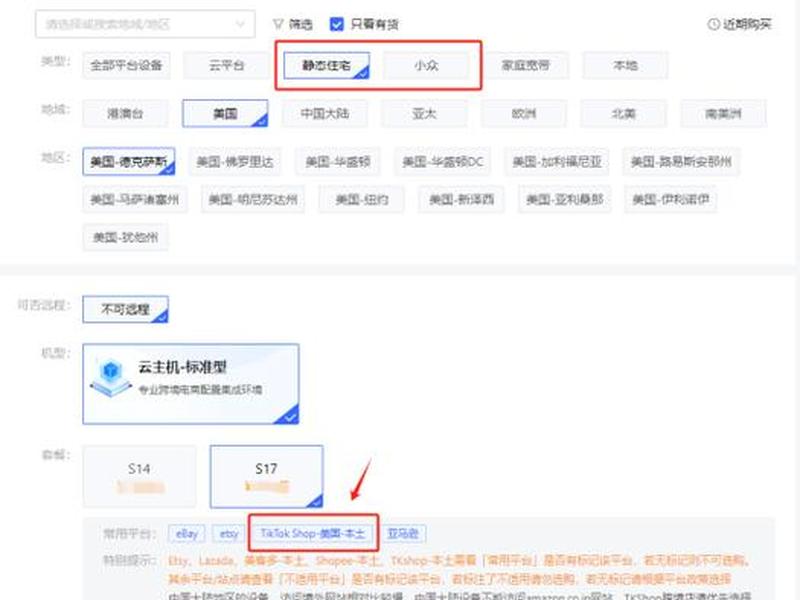This screenshot has height=600, width=800.
Task: Select type 本地
Action: [x=625, y=65]
